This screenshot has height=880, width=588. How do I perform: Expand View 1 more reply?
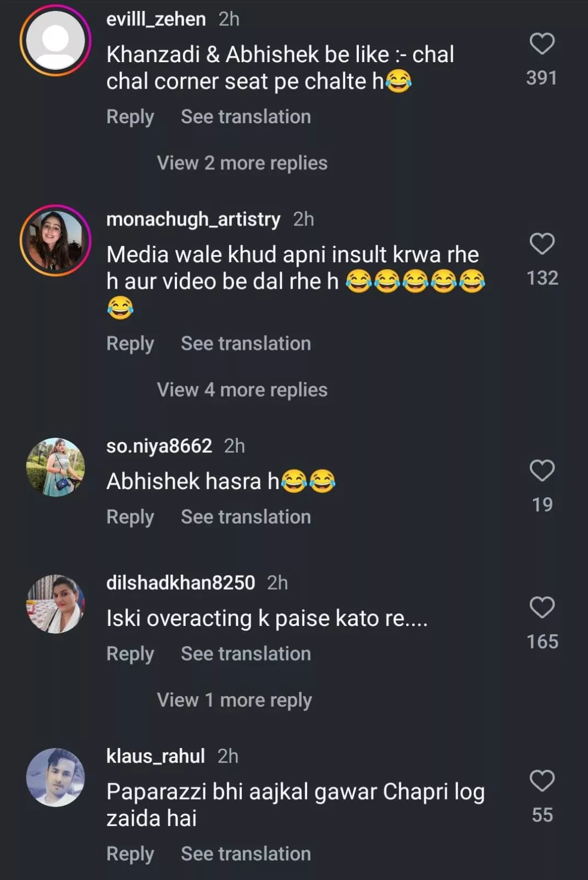234,700
